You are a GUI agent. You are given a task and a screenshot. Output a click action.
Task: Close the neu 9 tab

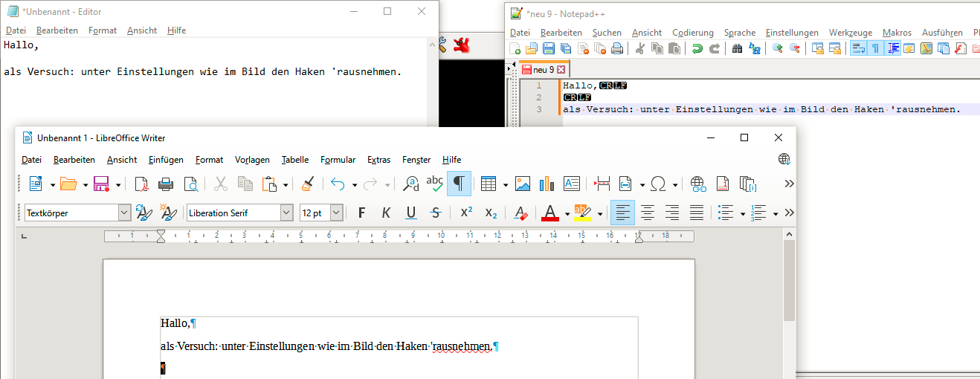[x=561, y=70]
